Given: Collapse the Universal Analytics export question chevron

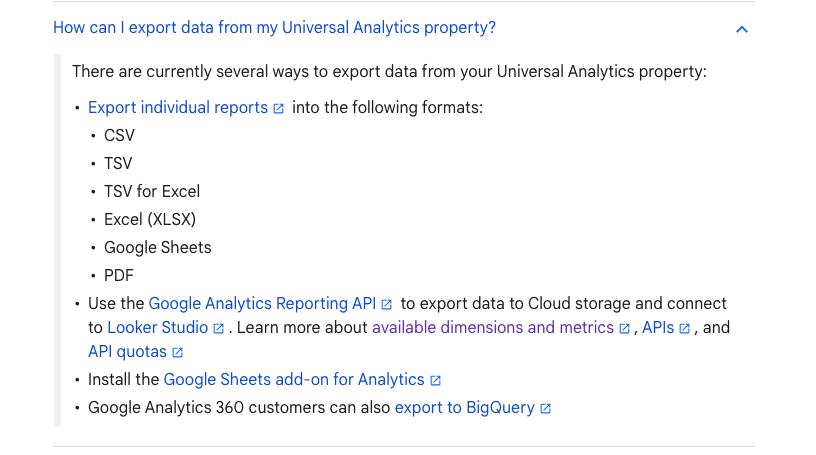Looking at the screenshot, I should [x=742, y=30].
